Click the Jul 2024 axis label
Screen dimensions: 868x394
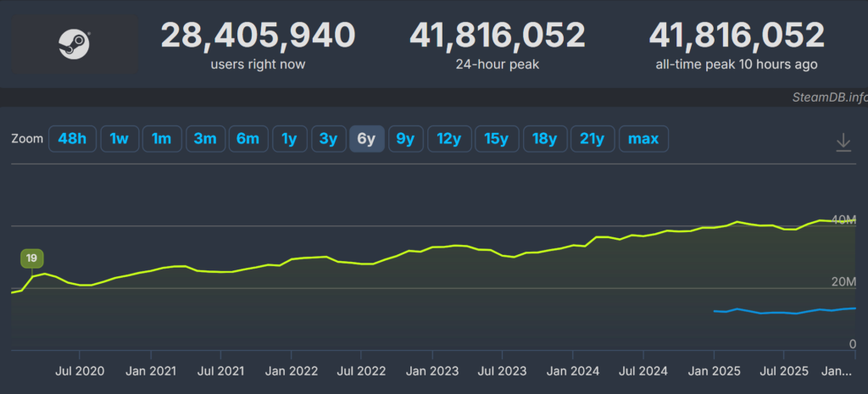click(643, 371)
